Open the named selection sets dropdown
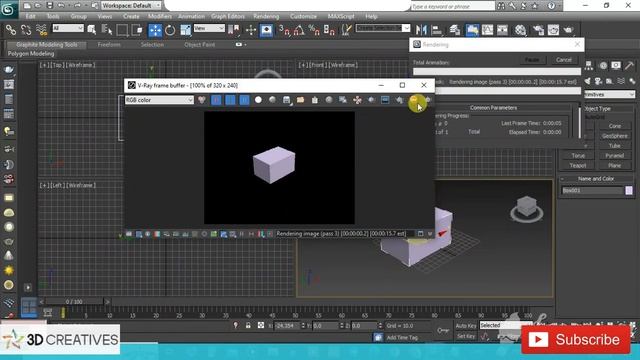 click(x=383, y=28)
